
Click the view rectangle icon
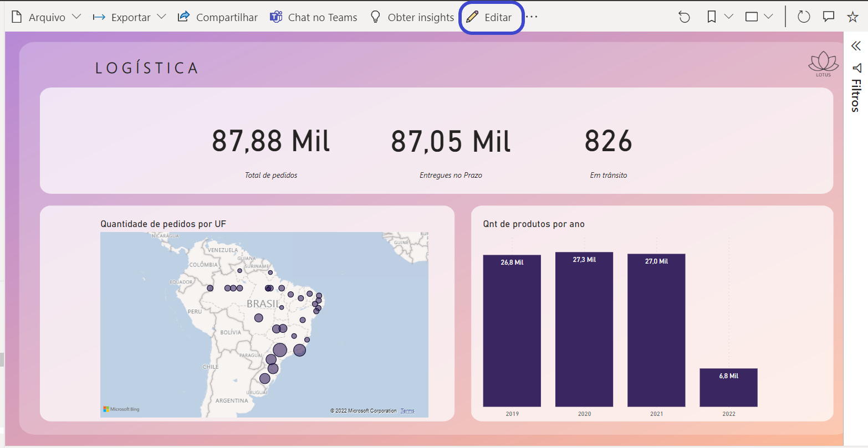[752, 17]
